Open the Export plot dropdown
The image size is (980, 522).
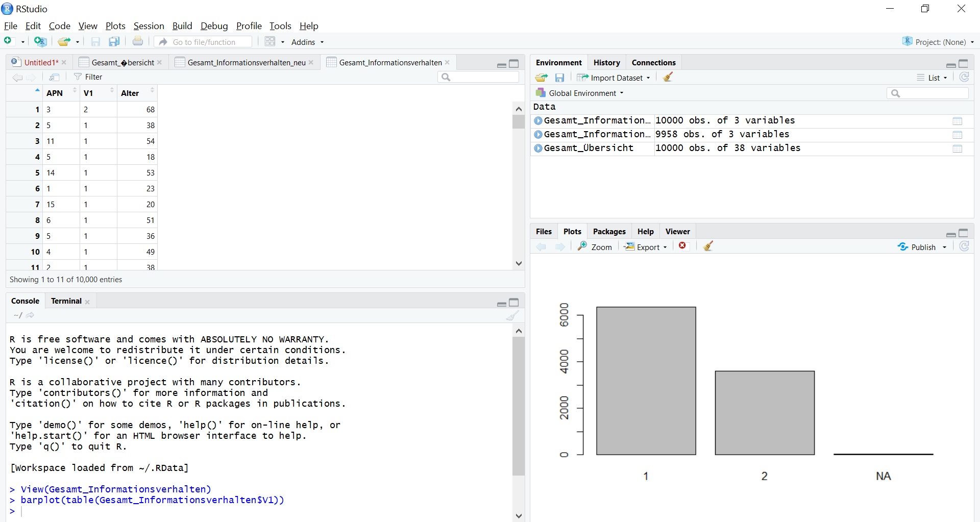(x=646, y=247)
